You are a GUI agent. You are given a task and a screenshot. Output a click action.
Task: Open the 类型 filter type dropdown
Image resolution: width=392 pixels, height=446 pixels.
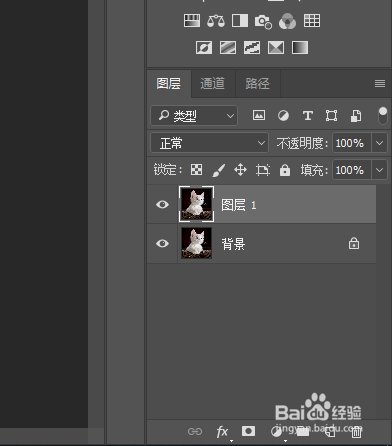tap(194, 116)
